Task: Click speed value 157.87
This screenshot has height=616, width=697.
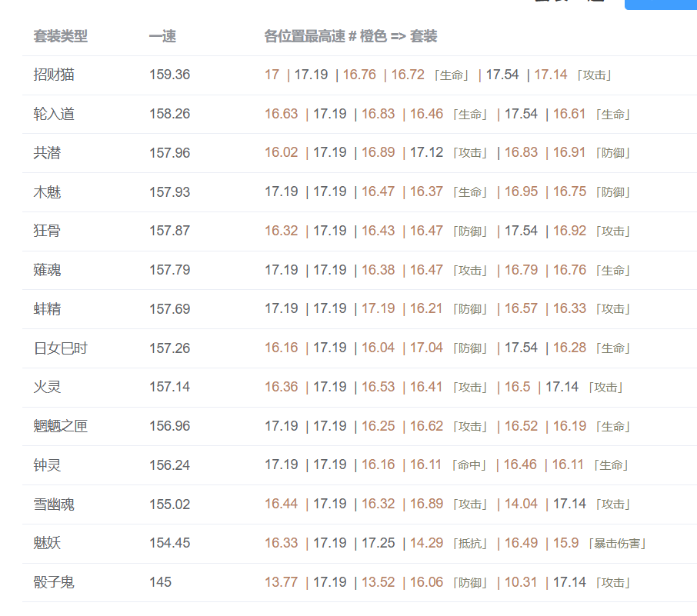Action: click(x=170, y=231)
